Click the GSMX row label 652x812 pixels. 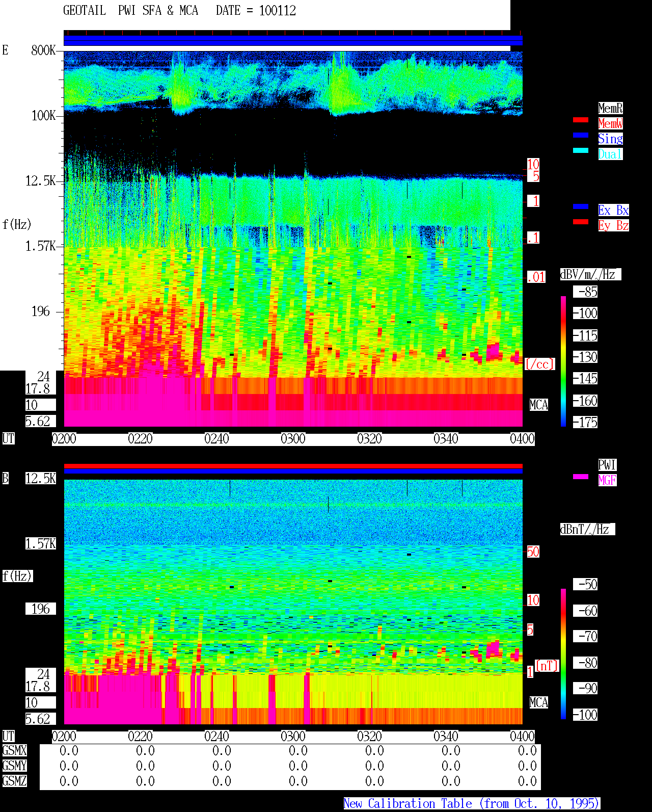[x=14, y=751]
